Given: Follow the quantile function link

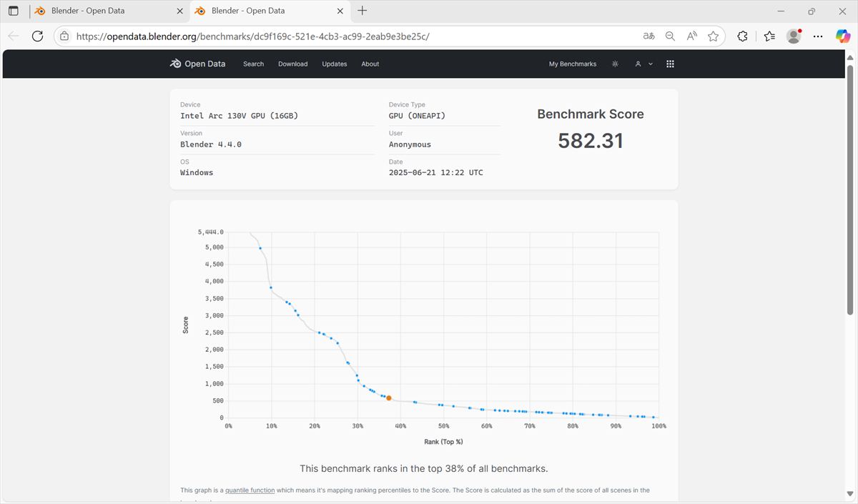Looking at the screenshot, I should tap(250, 490).
